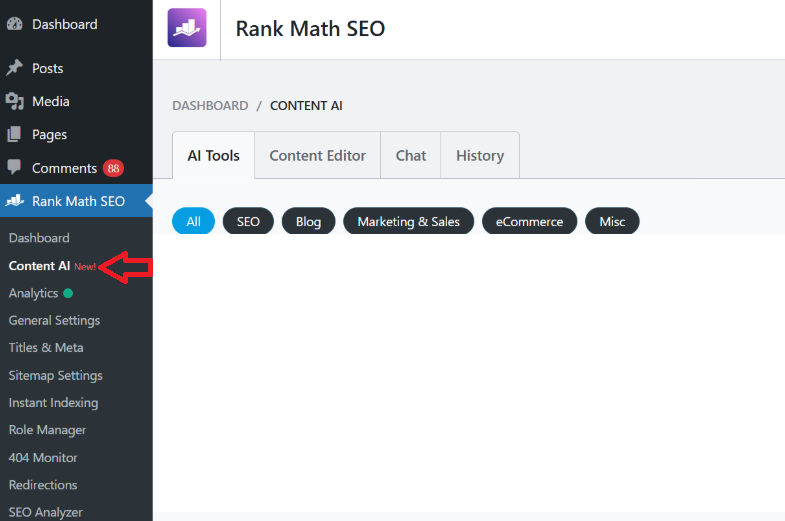Image resolution: width=785 pixels, height=521 pixels.
Task: Click the Rank Math sidebar chart icon
Action: pos(15,201)
